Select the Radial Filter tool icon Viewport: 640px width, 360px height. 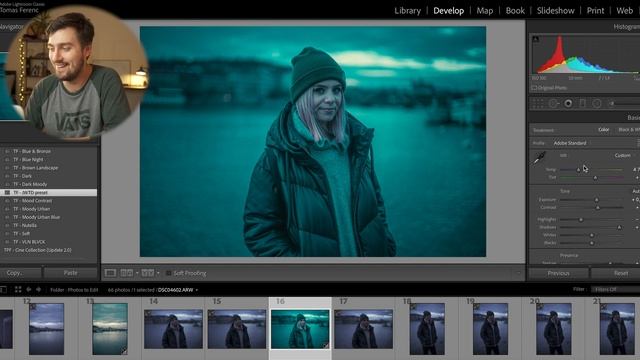click(597, 104)
